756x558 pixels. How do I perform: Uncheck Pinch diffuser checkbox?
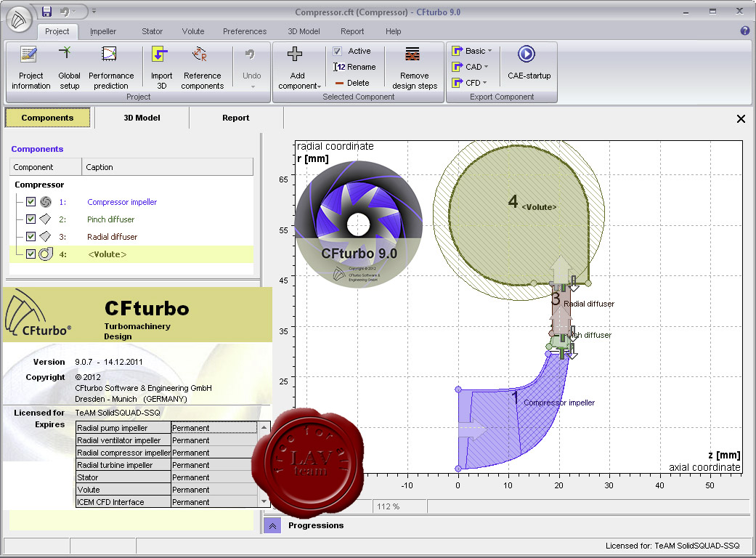pyautogui.click(x=31, y=219)
